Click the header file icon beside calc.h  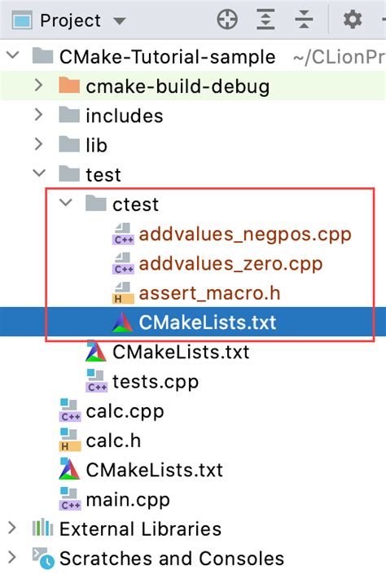70,441
